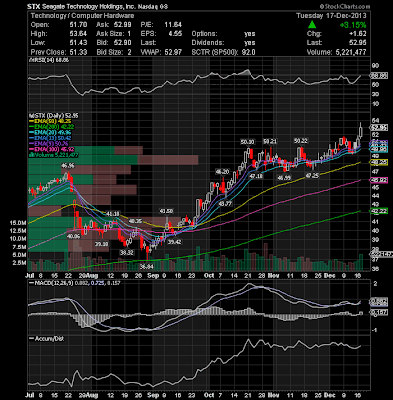Click the current price tag on price axis

(379, 128)
